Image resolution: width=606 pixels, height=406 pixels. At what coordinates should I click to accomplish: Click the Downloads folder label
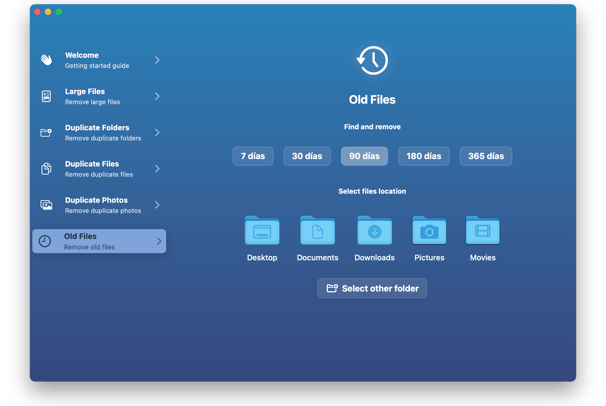374,258
